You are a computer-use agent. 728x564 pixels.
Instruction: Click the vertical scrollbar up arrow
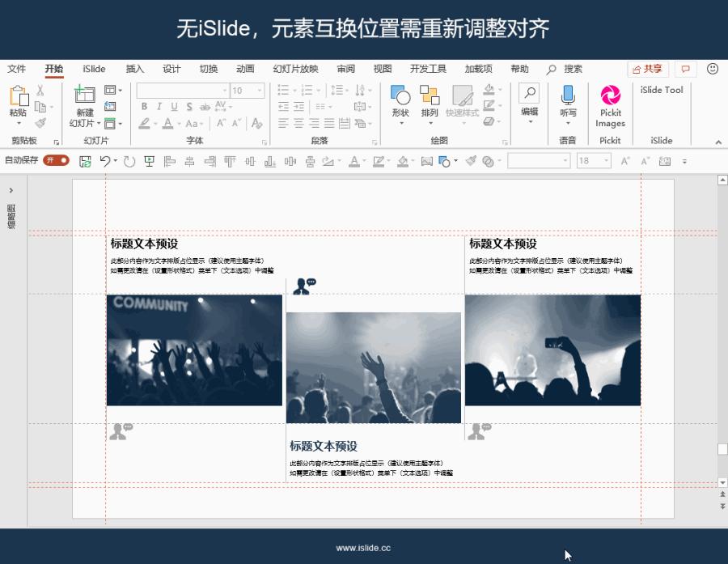click(x=722, y=180)
